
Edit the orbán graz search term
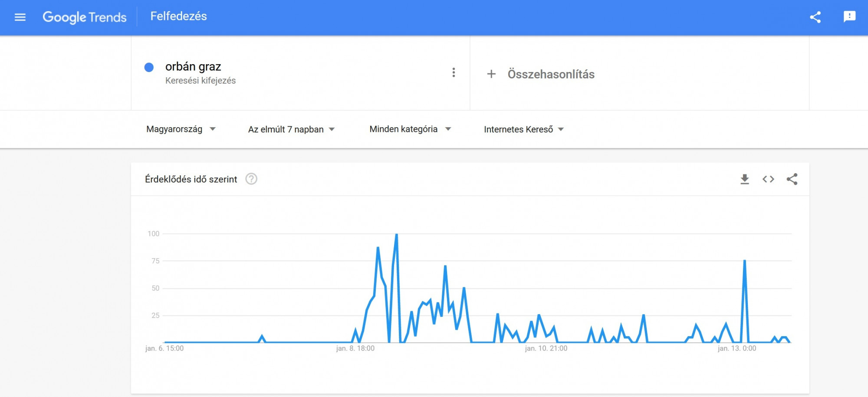coord(193,66)
